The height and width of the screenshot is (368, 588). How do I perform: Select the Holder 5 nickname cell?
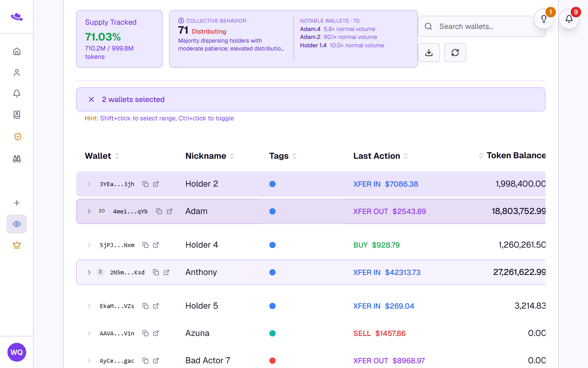pyautogui.click(x=202, y=306)
